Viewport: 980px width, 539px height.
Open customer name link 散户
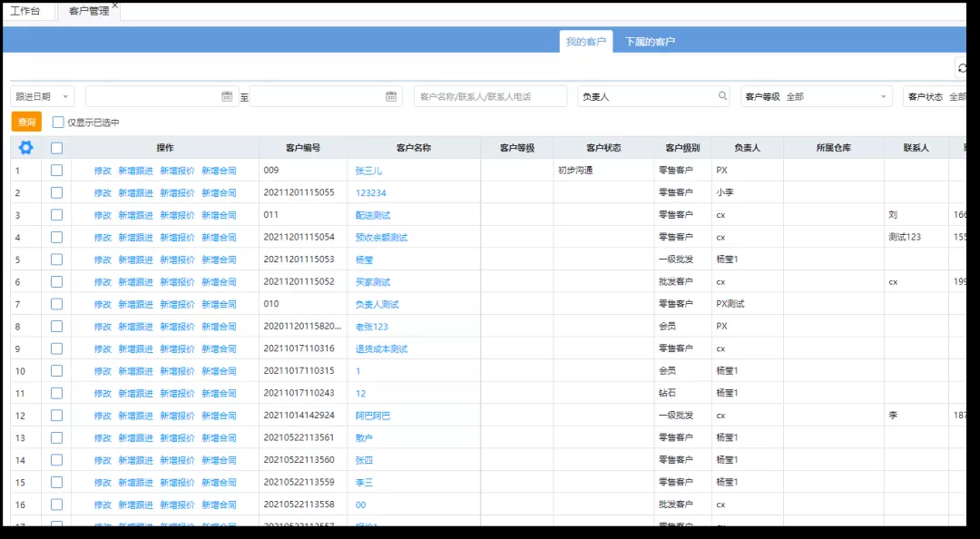pyautogui.click(x=364, y=437)
